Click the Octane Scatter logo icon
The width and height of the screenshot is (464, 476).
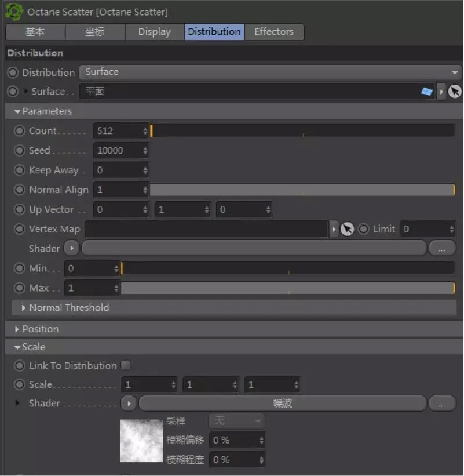coord(14,12)
